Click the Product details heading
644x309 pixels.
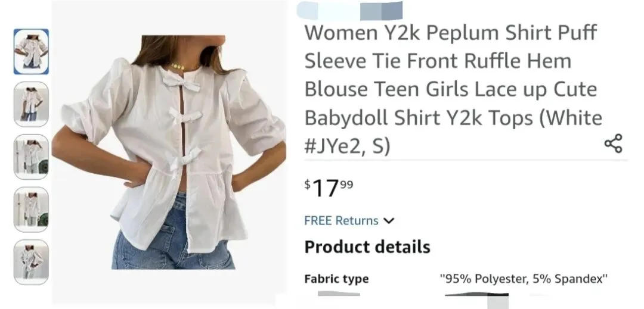[367, 246]
